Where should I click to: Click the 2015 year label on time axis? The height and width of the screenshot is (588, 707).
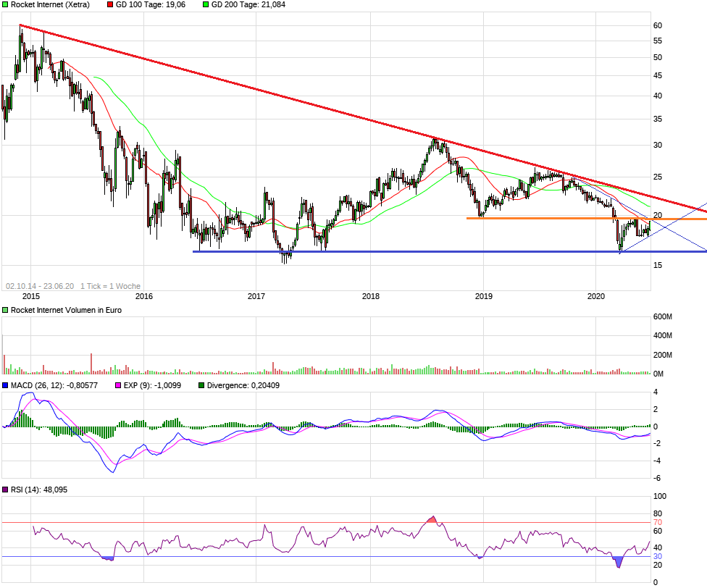click(x=31, y=296)
